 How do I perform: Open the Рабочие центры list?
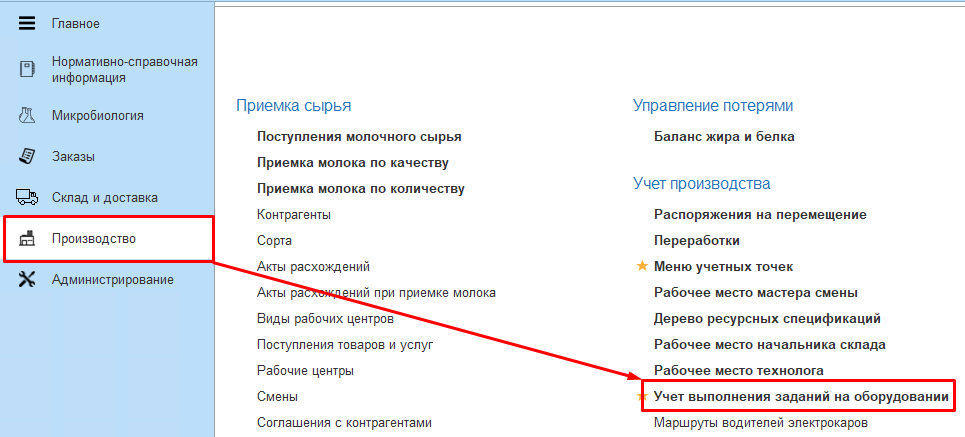pos(305,371)
